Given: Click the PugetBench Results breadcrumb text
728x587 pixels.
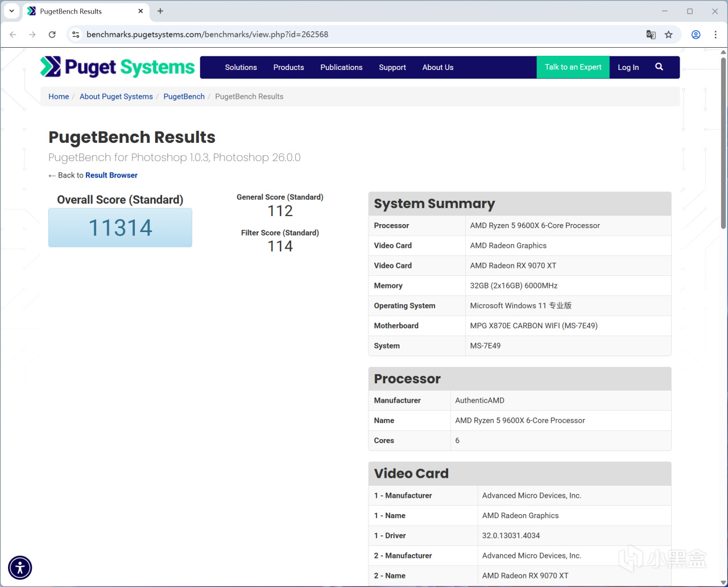Looking at the screenshot, I should pos(249,97).
